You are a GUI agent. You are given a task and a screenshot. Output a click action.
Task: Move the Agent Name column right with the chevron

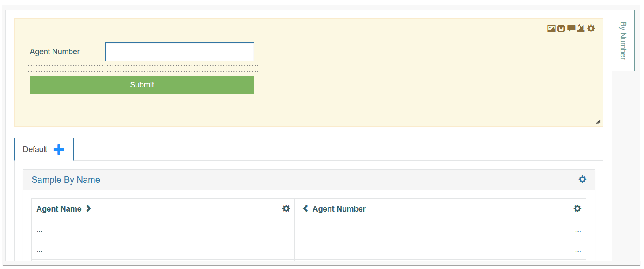(x=89, y=208)
